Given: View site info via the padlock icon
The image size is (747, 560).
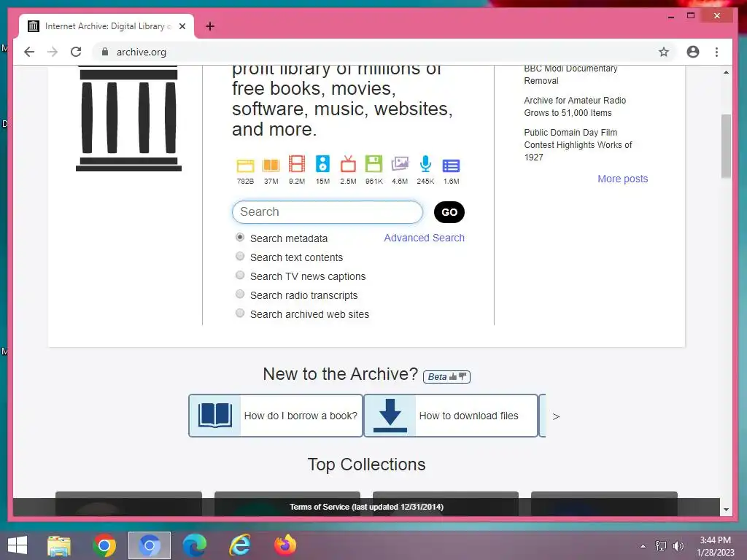Looking at the screenshot, I should point(105,52).
